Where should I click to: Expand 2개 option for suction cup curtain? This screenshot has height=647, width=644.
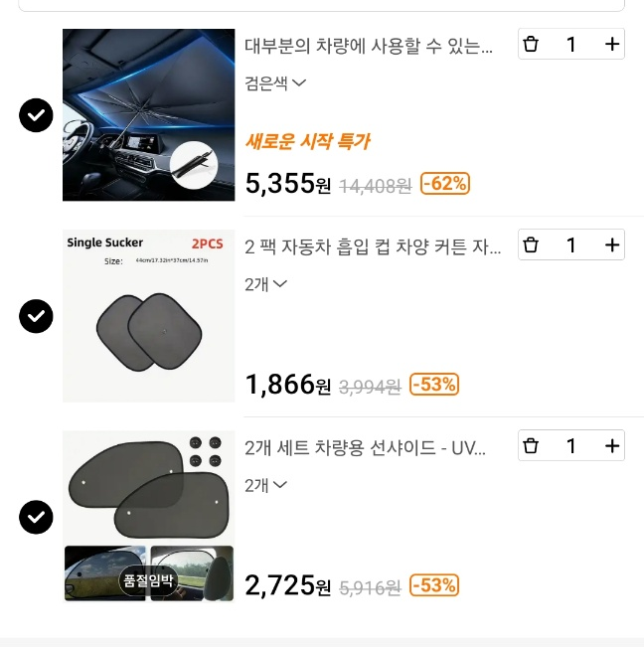point(266,284)
